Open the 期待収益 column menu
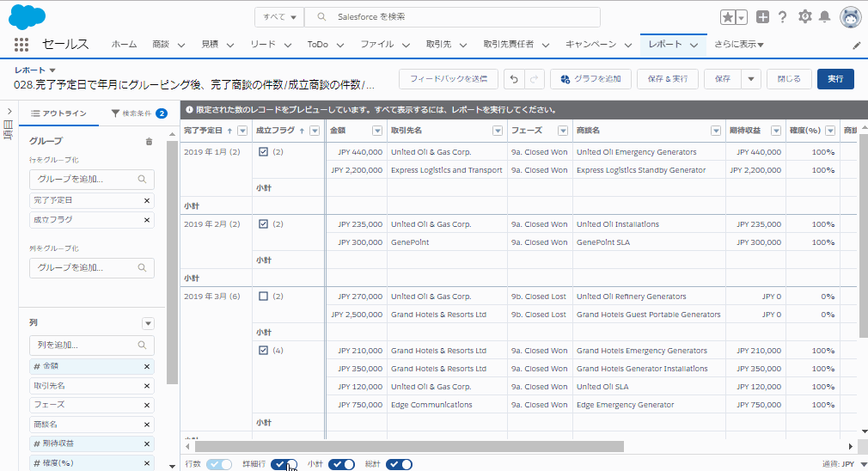The height and width of the screenshot is (471, 868). click(x=776, y=131)
